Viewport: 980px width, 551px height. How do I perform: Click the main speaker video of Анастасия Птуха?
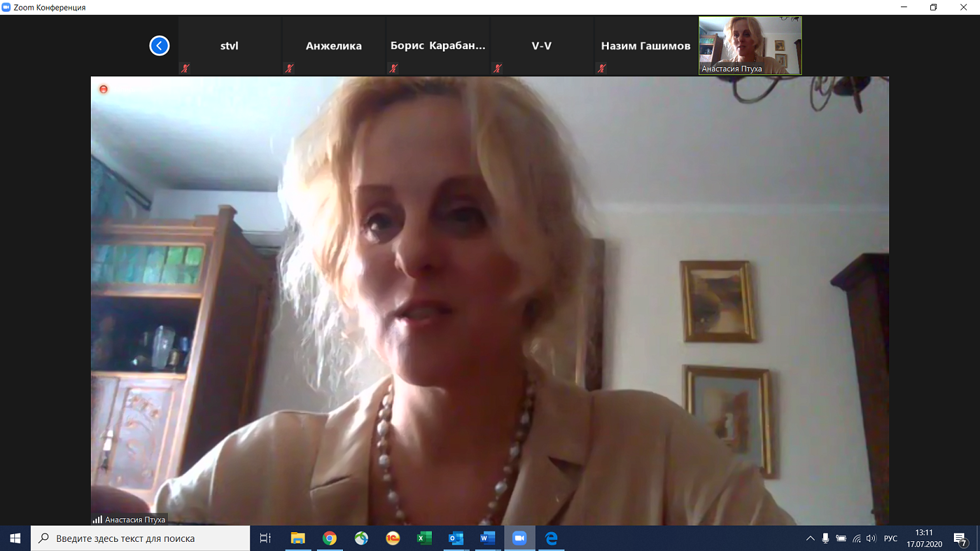(x=490, y=301)
